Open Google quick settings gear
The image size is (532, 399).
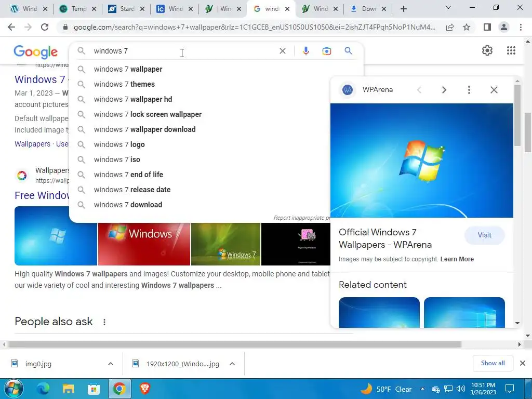click(487, 50)
